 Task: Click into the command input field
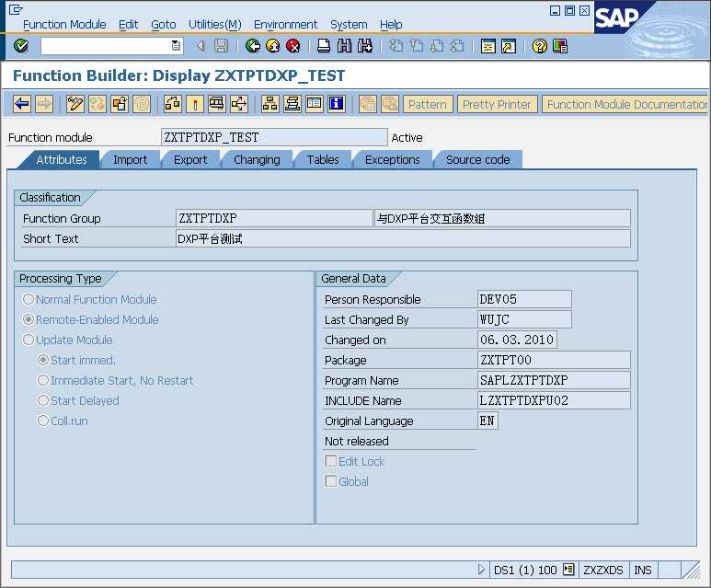click(105, 46)
